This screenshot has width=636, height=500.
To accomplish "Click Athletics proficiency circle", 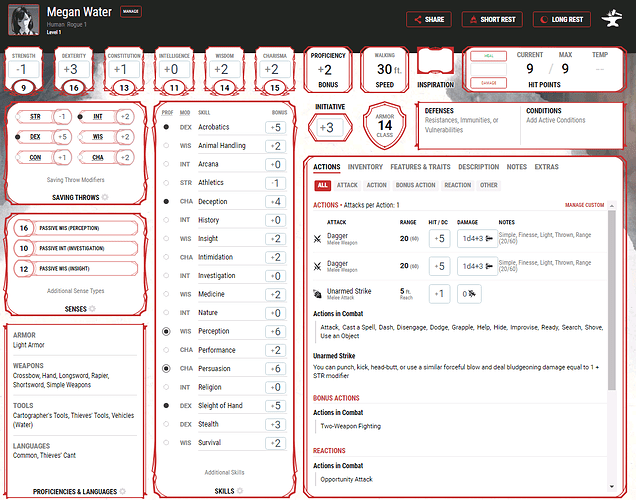I will point(166,183).
